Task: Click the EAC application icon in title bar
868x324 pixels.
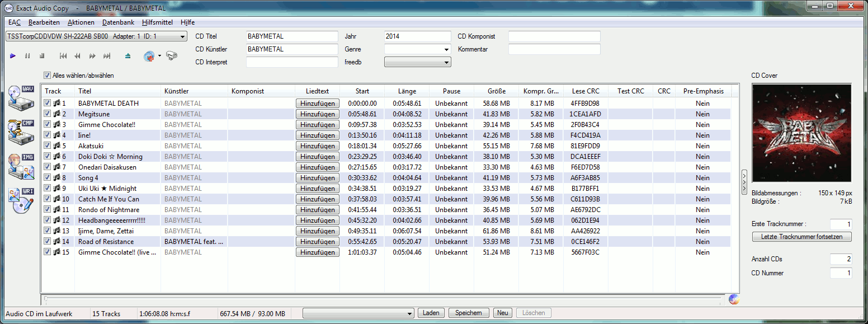Action: (8, 8)
